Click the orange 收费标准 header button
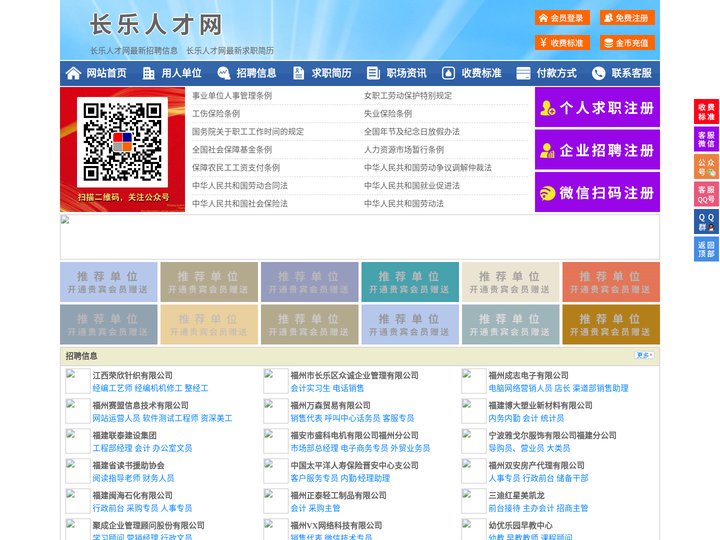720x540 pixels. (x=562, y=43)
